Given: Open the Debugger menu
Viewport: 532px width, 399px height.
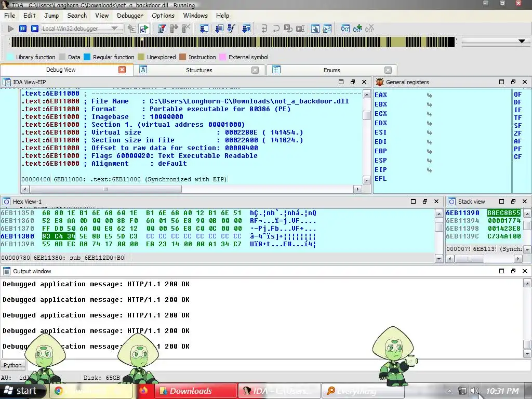Looking at the screenshot, I should (130, 15).
